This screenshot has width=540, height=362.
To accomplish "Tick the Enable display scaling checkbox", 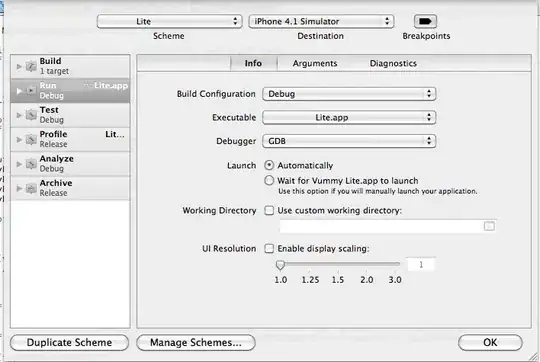I will click(269, 248).
